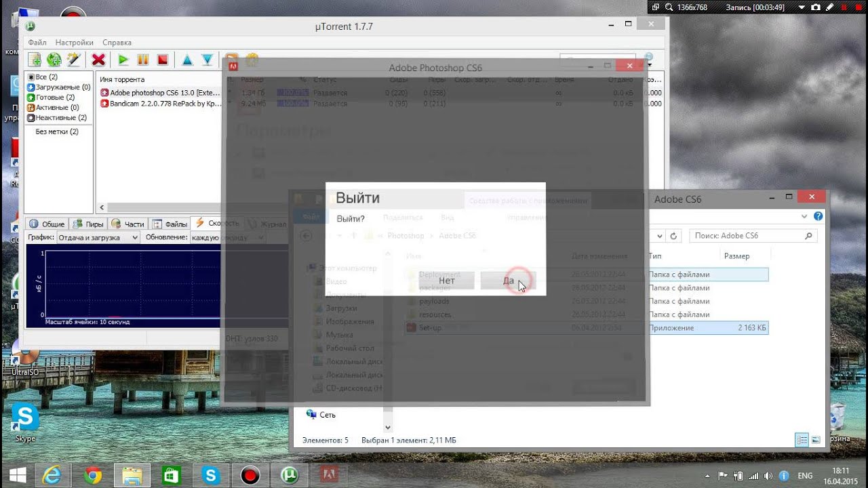Screen dimensions: 868x488
Task: Switch Explorer to details view icon
Action: [x=802, y=440]
